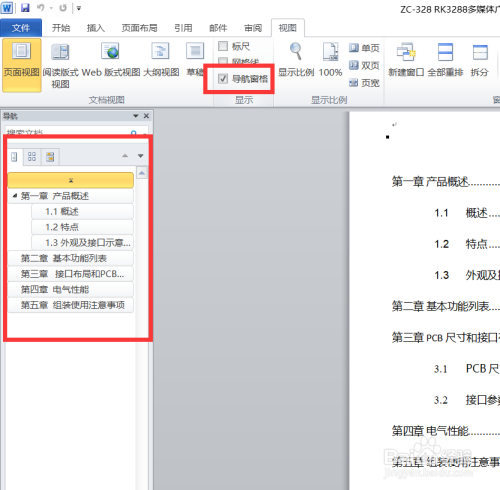Close the 导航 navigation pane
Image resolution: width=500 pixels, height=490 pixels.
(146, 116)
